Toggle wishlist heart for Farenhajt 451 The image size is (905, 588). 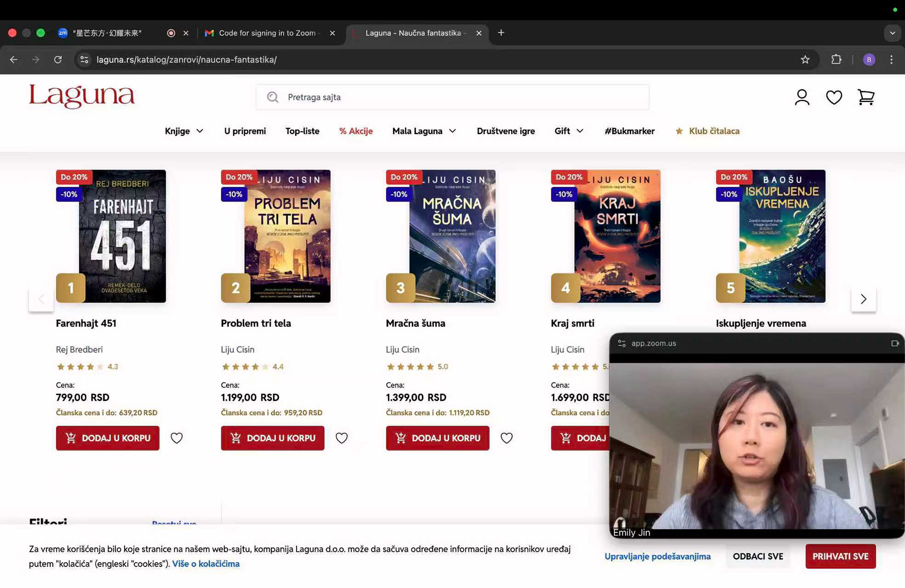tap(176, 438)
